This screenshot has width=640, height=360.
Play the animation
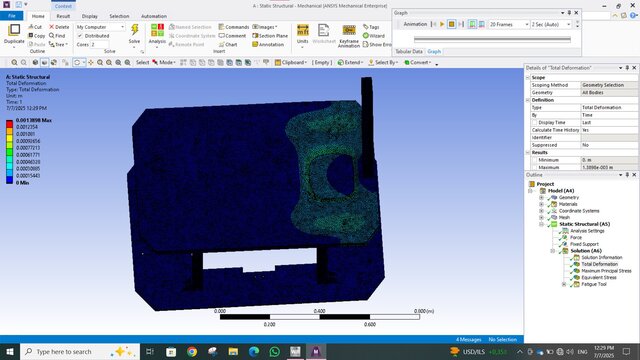[442, 24]
